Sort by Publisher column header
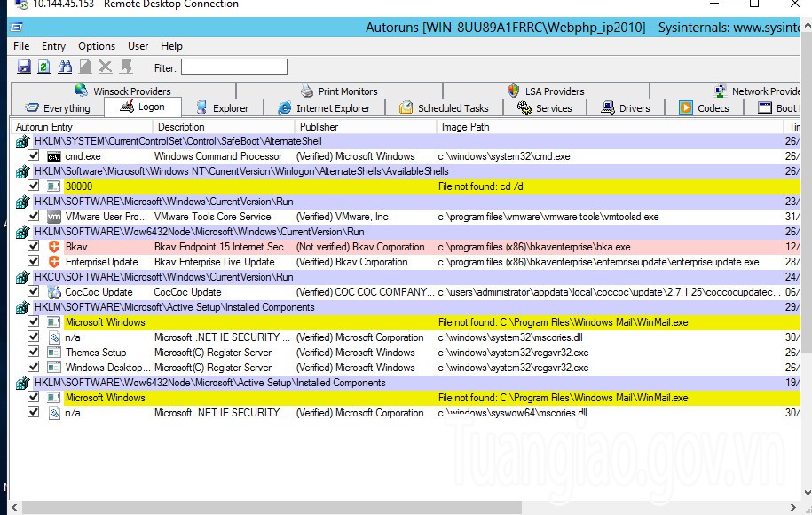 (366, 127)
